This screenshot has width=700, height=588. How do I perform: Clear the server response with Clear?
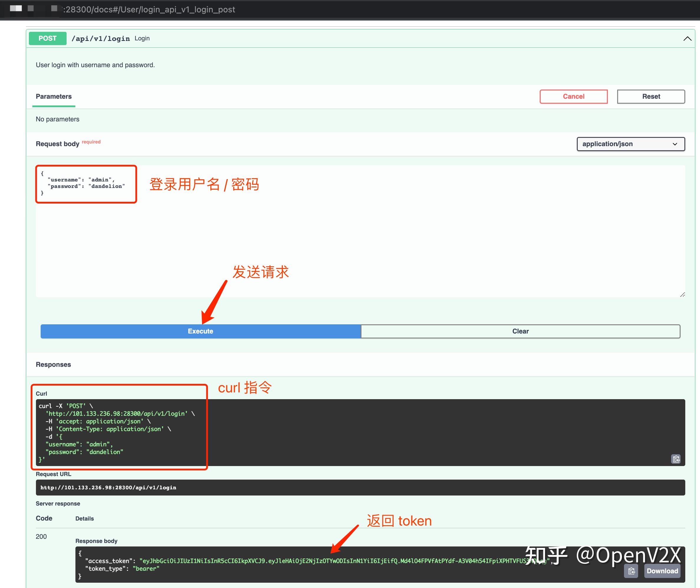click(520, 331)
